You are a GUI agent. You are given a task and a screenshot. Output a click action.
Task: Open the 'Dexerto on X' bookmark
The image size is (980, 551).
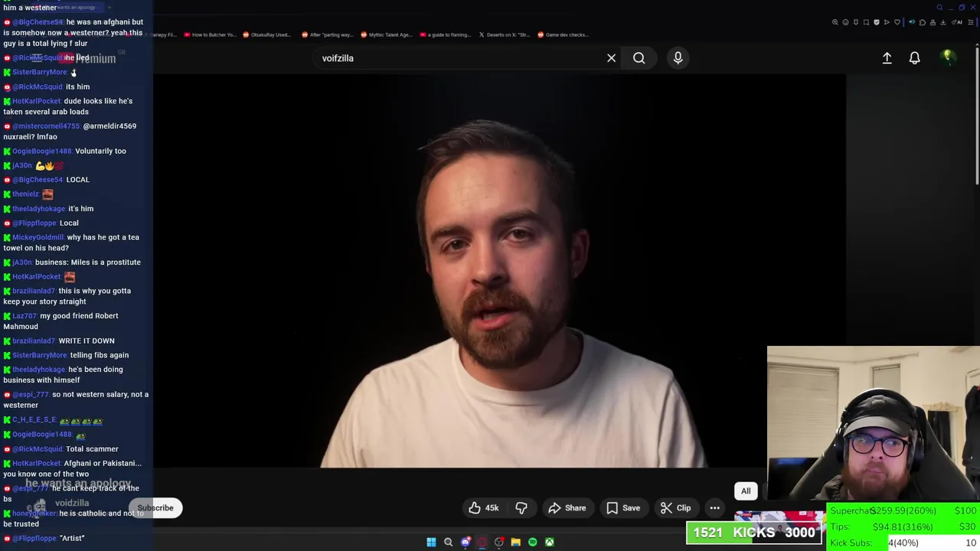coord(504,34)
